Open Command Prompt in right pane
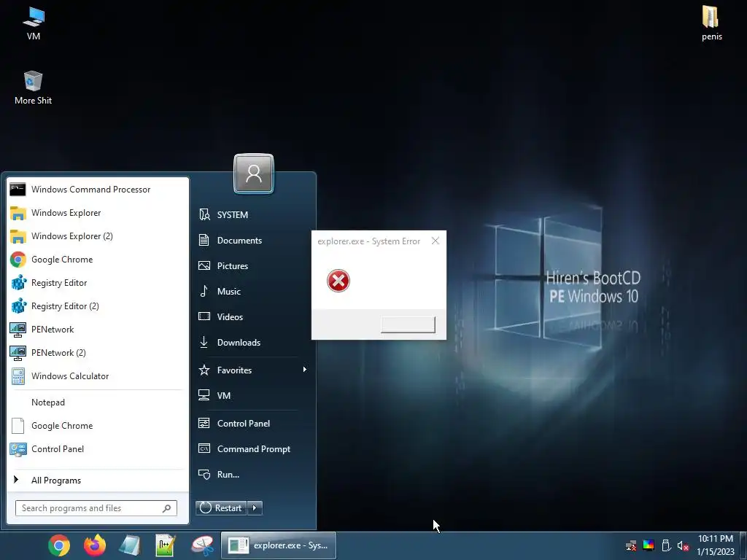Viewport: 747px width, 560px height. click(x=252, y=449)
